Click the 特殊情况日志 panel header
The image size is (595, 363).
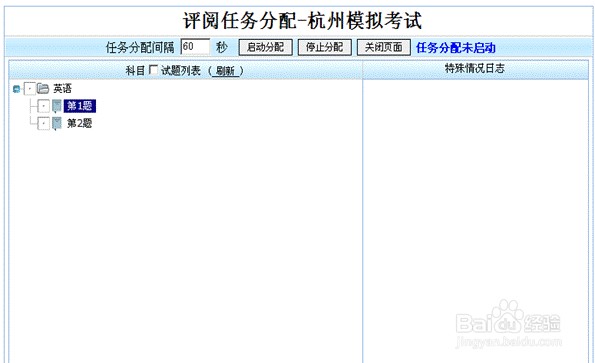[x=475, y=68]
